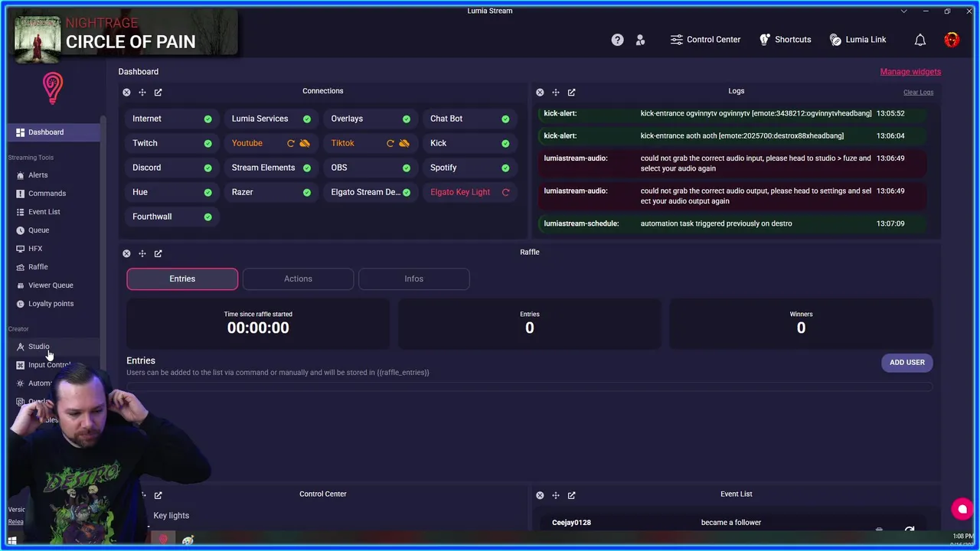Pop out the Event List widget
The height and width of the screenshot is (551, 980).
pyautogui.click(x=572, y=495)
